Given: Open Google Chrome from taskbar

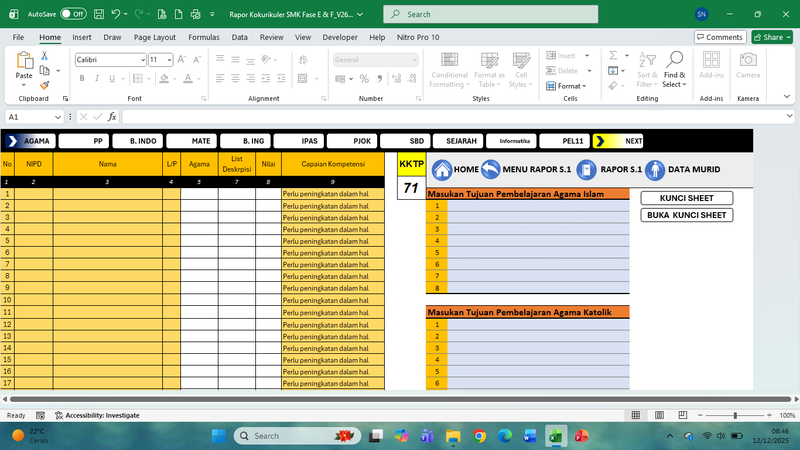Looking at the screenshot, I should [479, 436].
